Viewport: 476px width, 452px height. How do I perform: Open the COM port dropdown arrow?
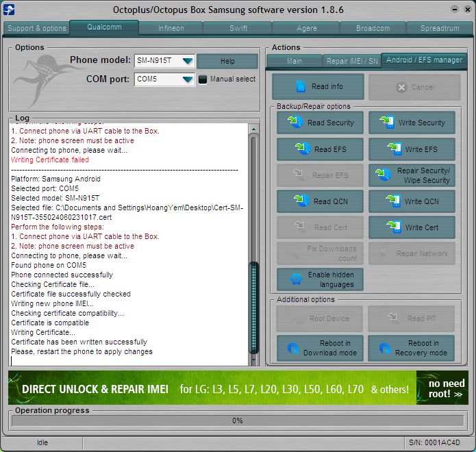(x=188, y=79)
